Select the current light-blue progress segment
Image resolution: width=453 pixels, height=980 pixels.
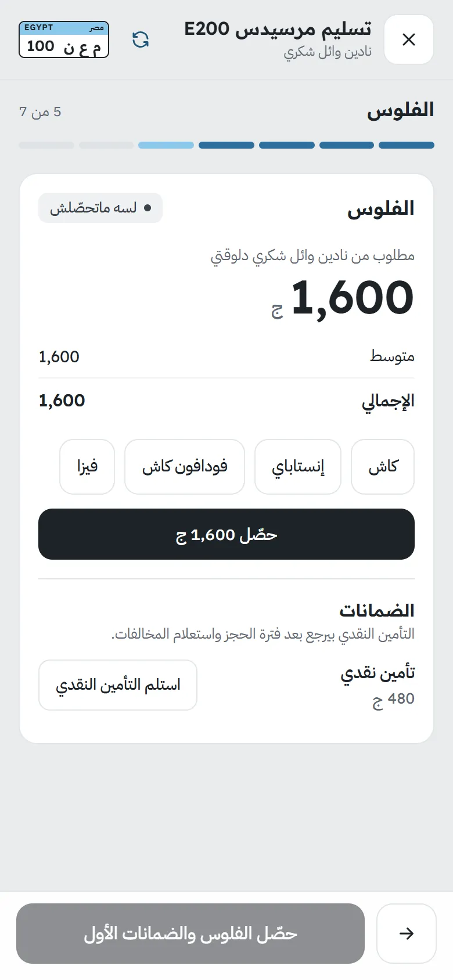pos(166,145)
